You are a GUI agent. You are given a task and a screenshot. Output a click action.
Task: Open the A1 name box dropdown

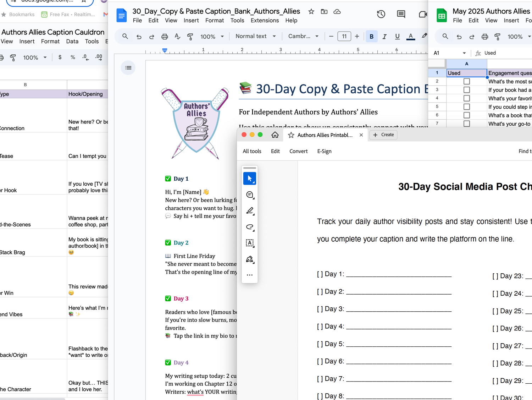click(x=464, y=53)
